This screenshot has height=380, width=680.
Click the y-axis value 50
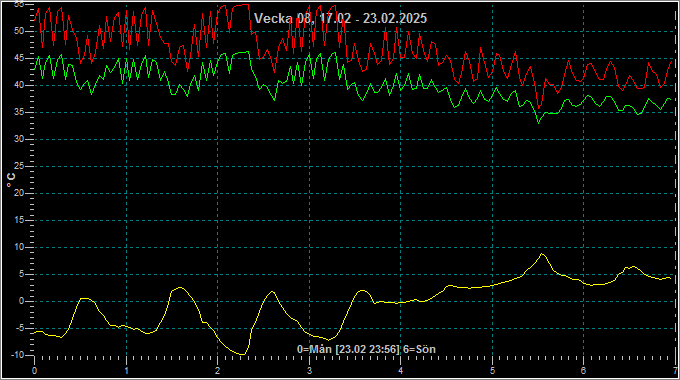pyautogui.click(x=19, y=31)
